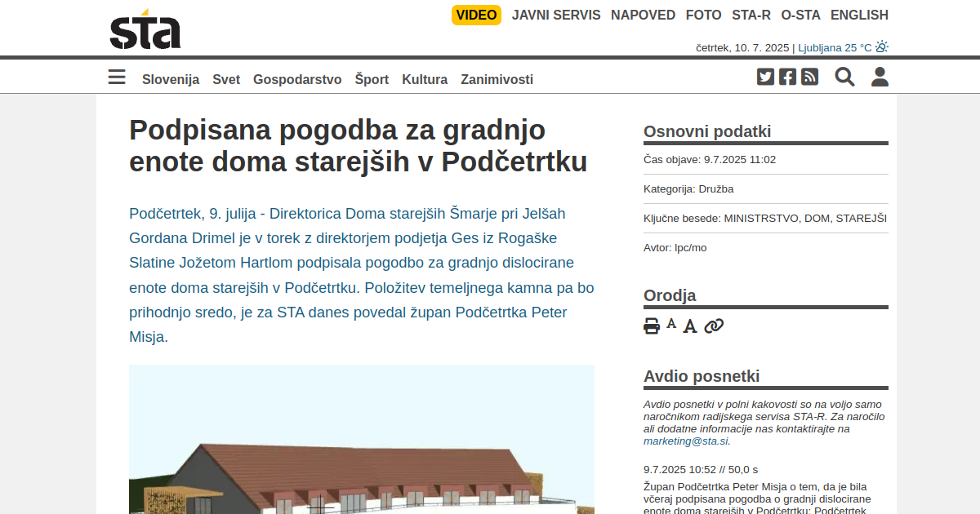Decrease text size with small A
This screenshot has width=980, height=514.
[671, 324]
